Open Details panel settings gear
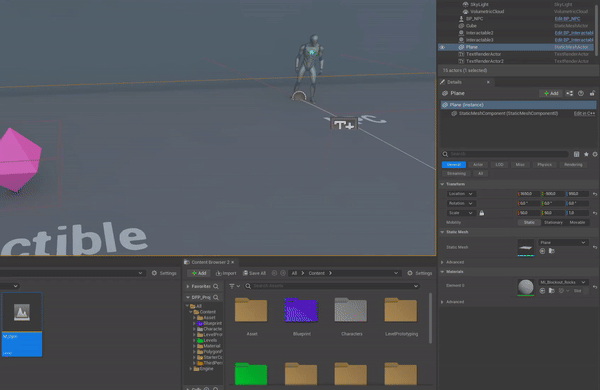Viewport: 600px width, 390px height. 595,154
